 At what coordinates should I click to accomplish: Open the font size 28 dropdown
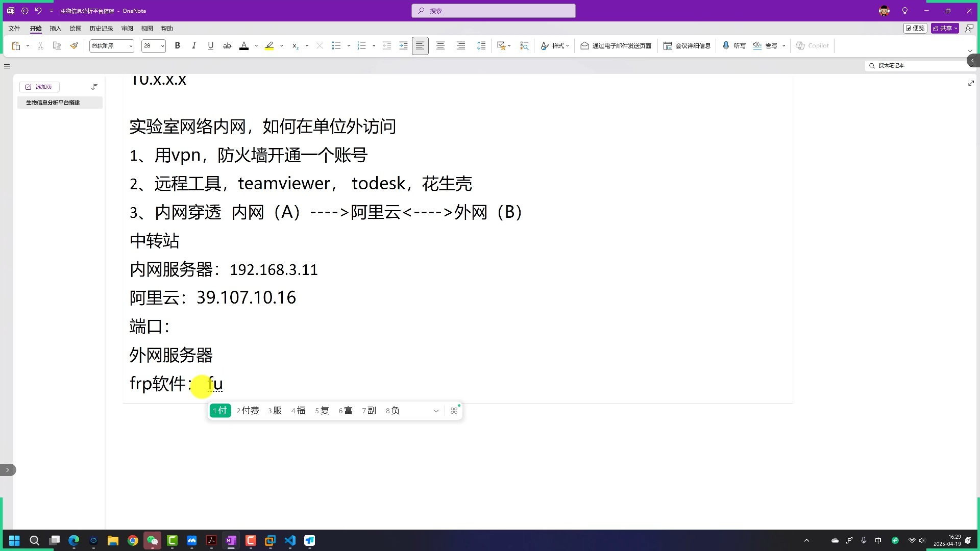162,46
